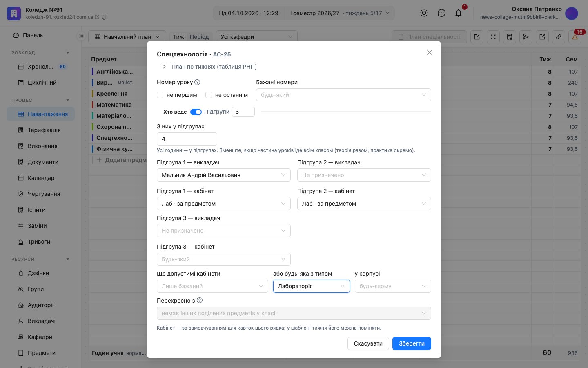The width and height of the screenshot is (588, 368).
Task: Copy the college URL with the copy icon
Action: click(104, 17)
